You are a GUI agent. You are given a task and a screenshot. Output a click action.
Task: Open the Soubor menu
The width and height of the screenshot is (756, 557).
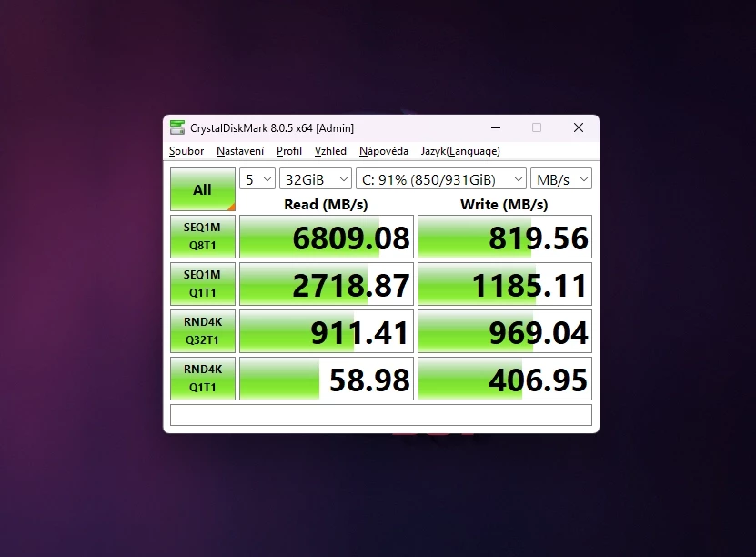click(x=186, y=151)
